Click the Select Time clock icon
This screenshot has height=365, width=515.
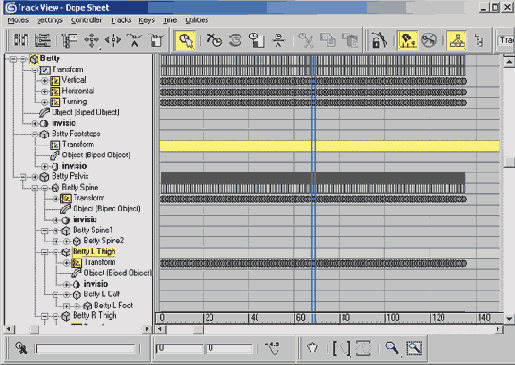[x=185, y=41]
